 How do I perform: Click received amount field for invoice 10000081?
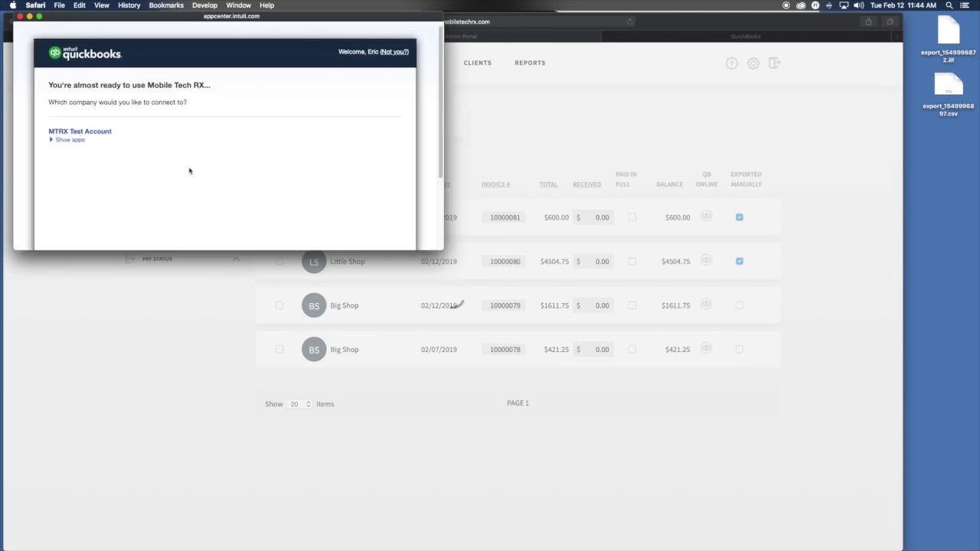tap(593, 217)
